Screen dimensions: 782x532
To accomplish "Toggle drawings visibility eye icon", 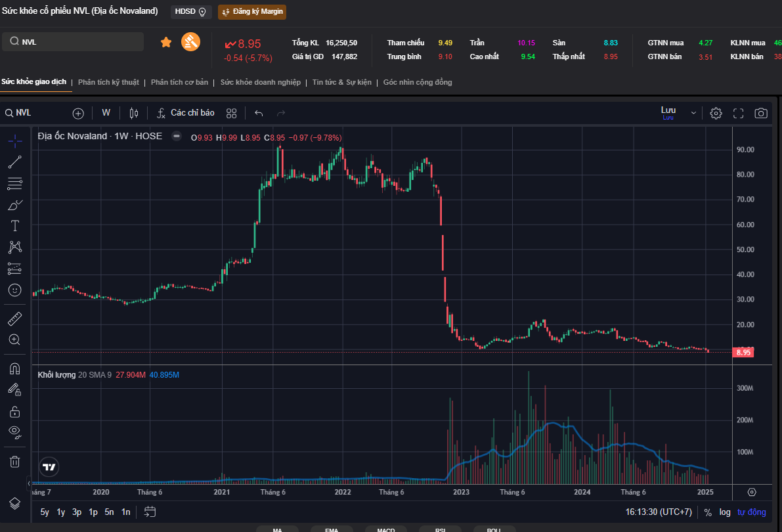I will (x=14, y=432).
